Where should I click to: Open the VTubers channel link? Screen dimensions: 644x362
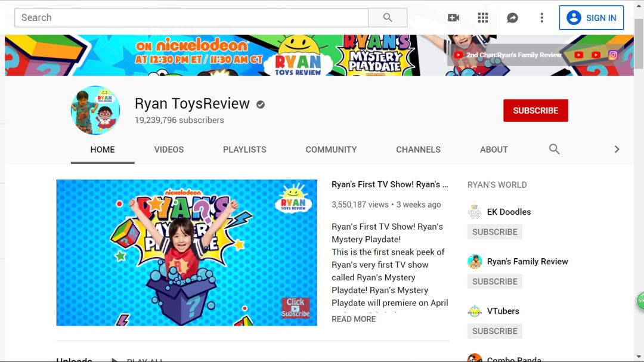click(x=503, y=311)
